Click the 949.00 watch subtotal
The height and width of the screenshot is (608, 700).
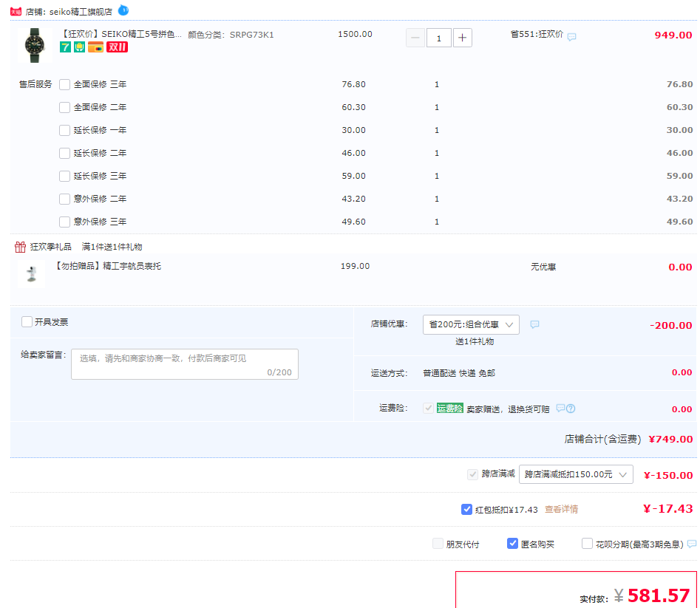click(673, 35)
